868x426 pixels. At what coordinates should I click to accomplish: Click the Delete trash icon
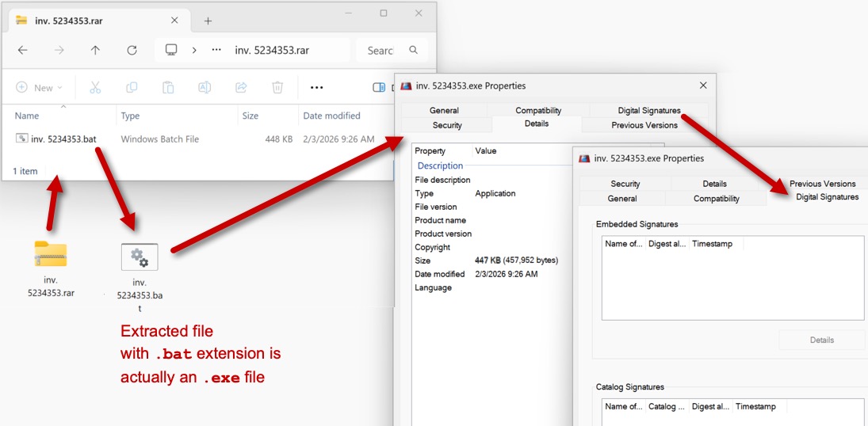point(277,87)
